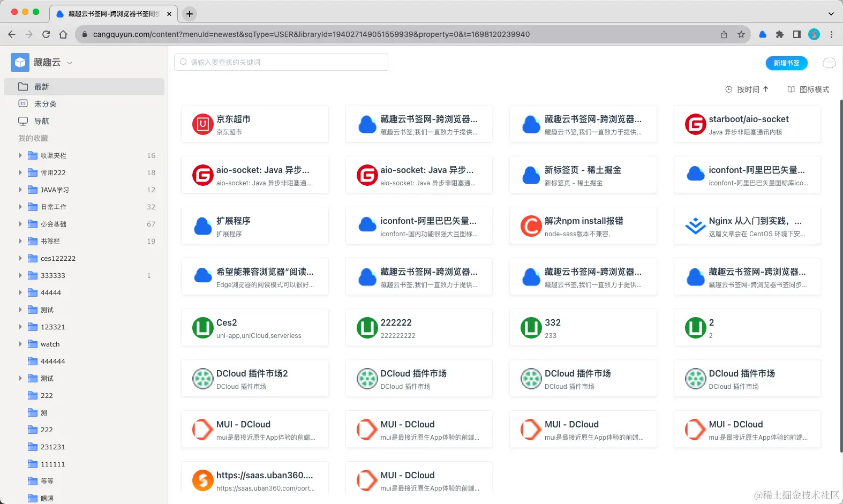The image size is (843, 504).
Task: Open the 京东超市 bookmark card
Action: coord(255,124)
